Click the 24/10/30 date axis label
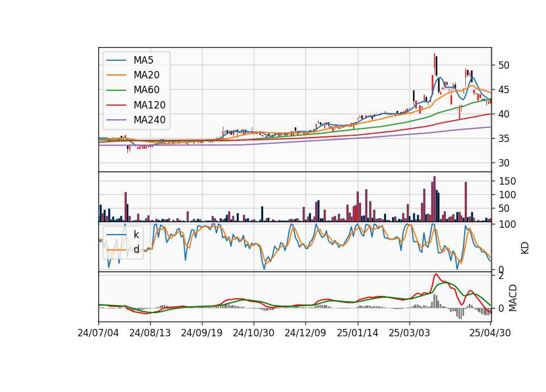 [x=254, y=333]
